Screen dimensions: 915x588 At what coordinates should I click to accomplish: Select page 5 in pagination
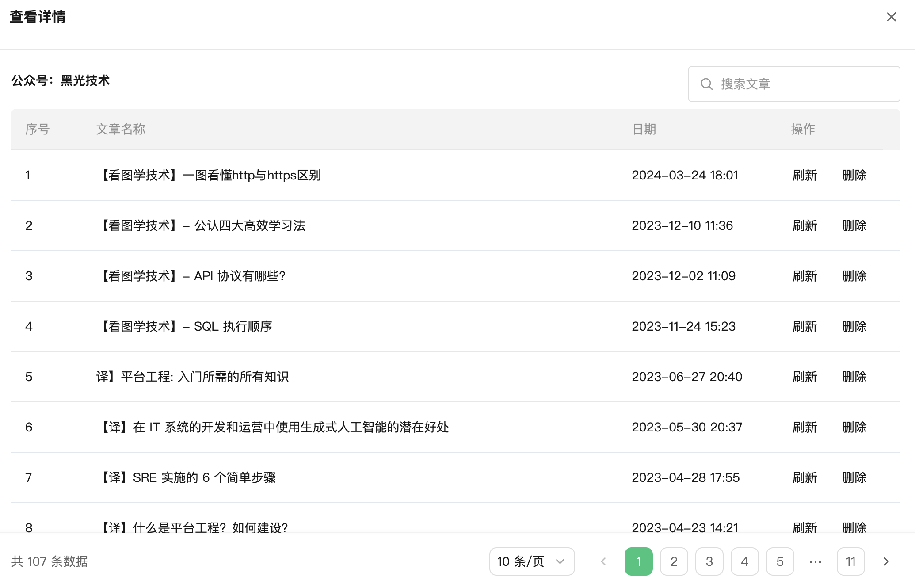[780, 561]
